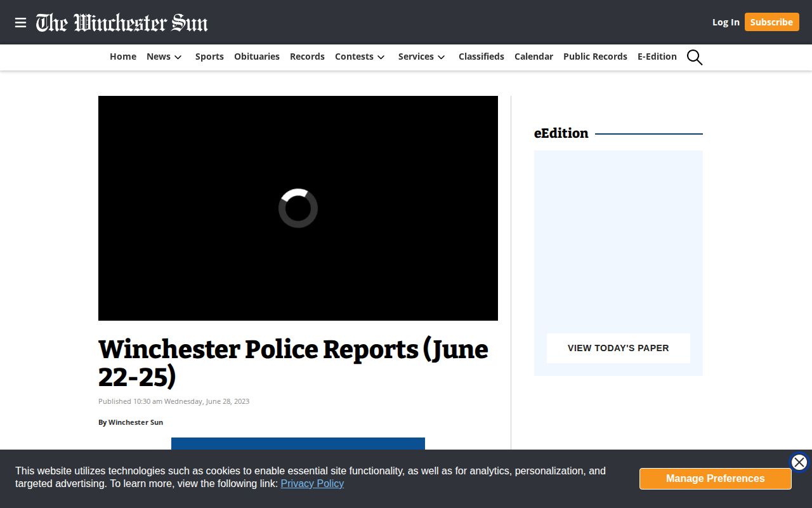Open the search magnifier icon

(x=695, y=57)
